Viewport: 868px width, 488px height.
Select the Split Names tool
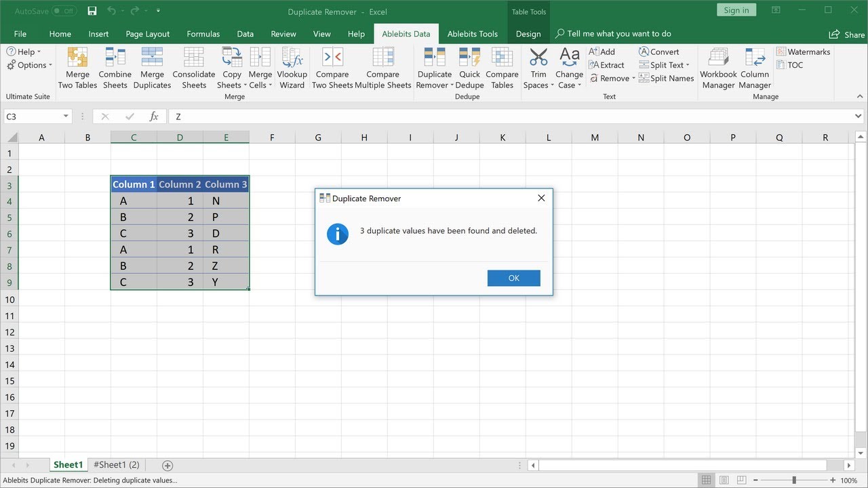667,78
